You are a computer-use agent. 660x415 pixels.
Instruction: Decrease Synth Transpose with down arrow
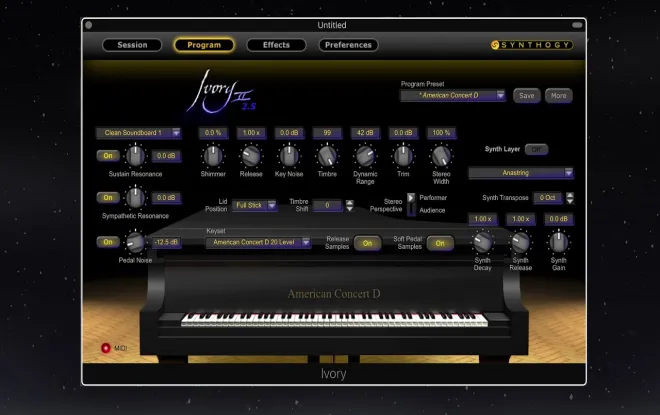pos(570,201)
